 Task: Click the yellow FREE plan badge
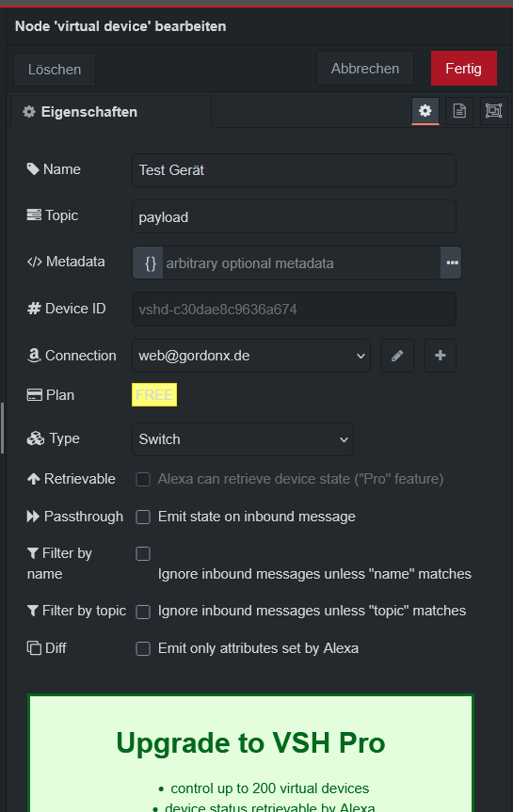(154, 394)
